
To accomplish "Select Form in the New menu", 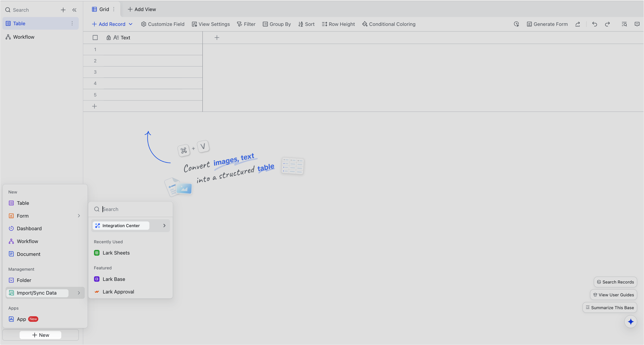I will pyautogui.click(x=45, y=216).
